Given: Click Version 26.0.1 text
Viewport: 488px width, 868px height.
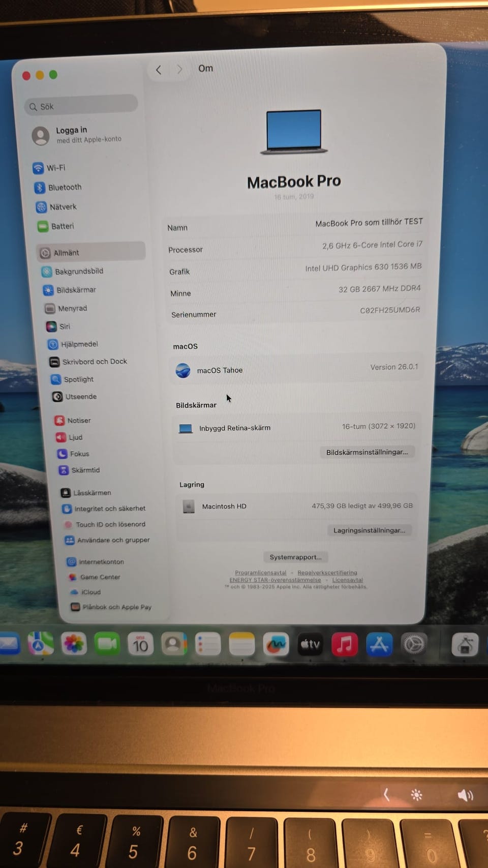Looking at the screenshot, I should click(394, 367).
